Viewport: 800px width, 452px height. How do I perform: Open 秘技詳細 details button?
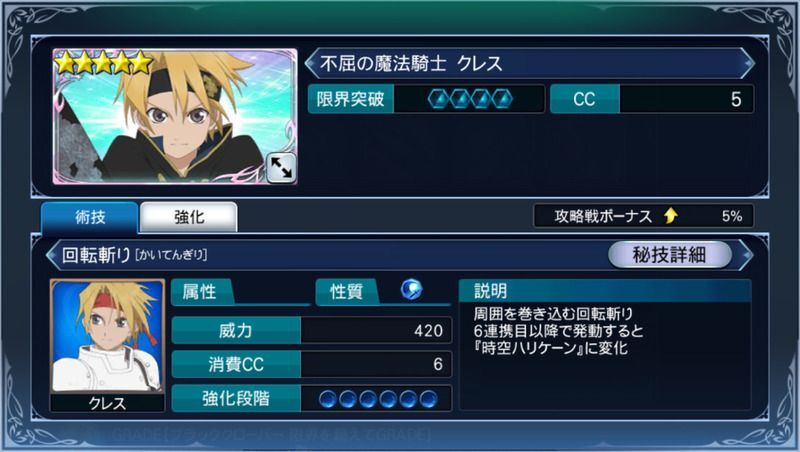tap(670, 254)
